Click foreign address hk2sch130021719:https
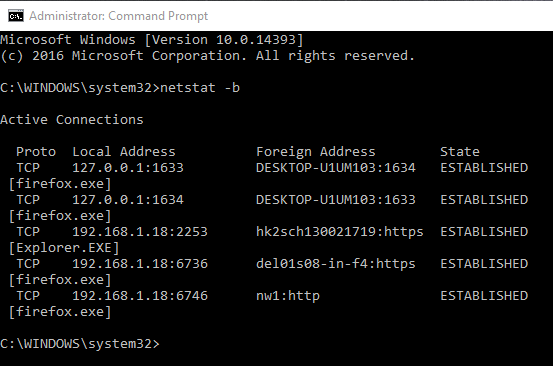This screenshot has height=366, width=553. pyautogui.click(x=340, y=232)
